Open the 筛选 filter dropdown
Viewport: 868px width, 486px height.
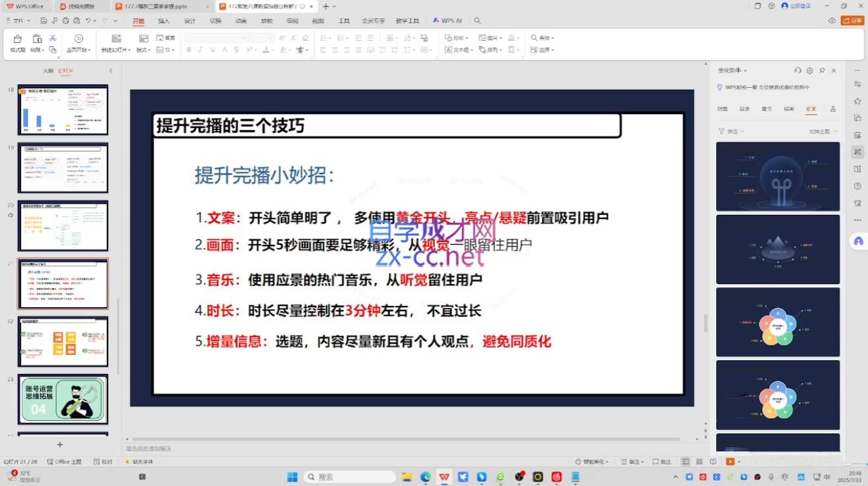[x=731, y=131]
